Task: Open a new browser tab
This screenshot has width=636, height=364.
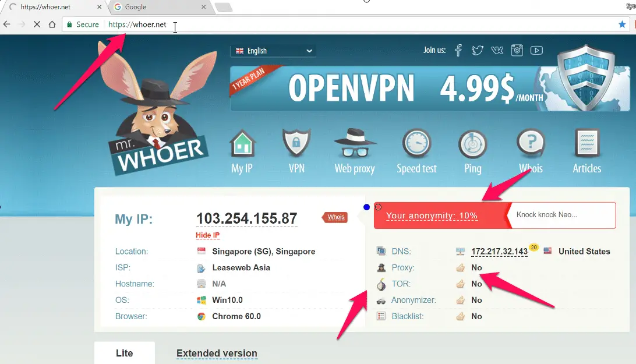Action: click(x=223, y=8)
